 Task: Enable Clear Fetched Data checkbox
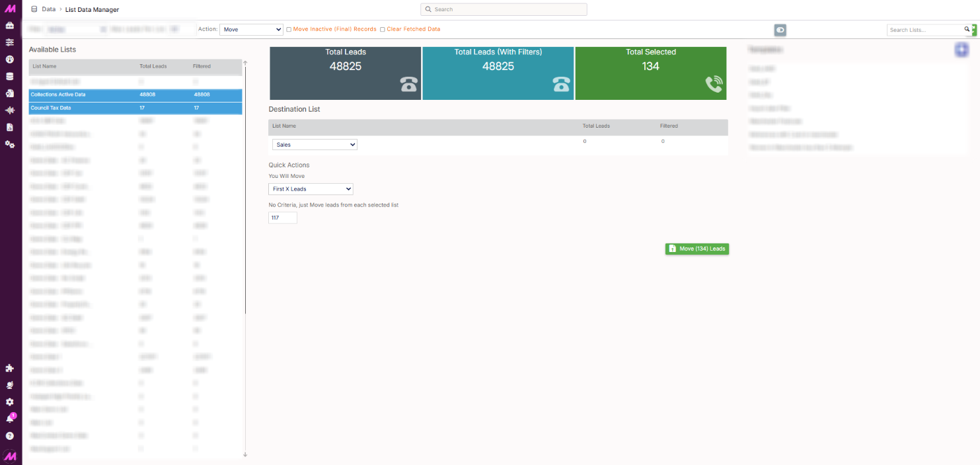point(383,30)
